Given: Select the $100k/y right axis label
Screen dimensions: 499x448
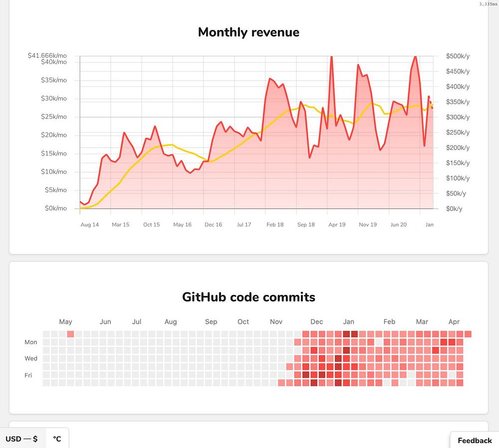Looking at the screenshot, I should point(458,178).
